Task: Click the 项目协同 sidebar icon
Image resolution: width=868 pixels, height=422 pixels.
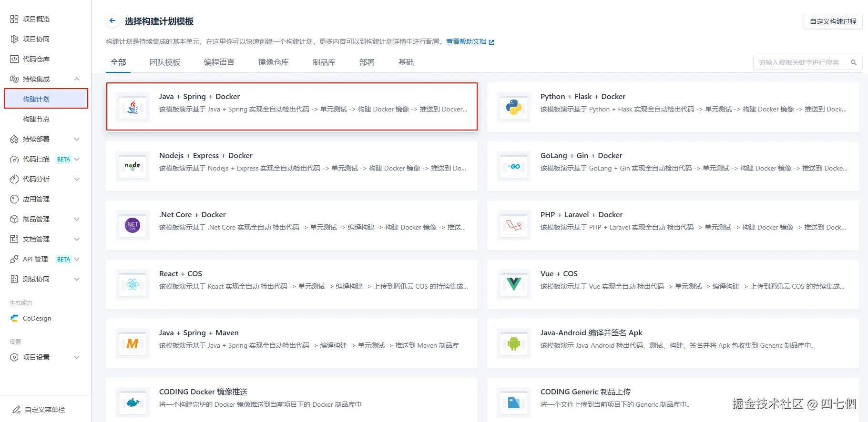Action: [x=14, y=39]
